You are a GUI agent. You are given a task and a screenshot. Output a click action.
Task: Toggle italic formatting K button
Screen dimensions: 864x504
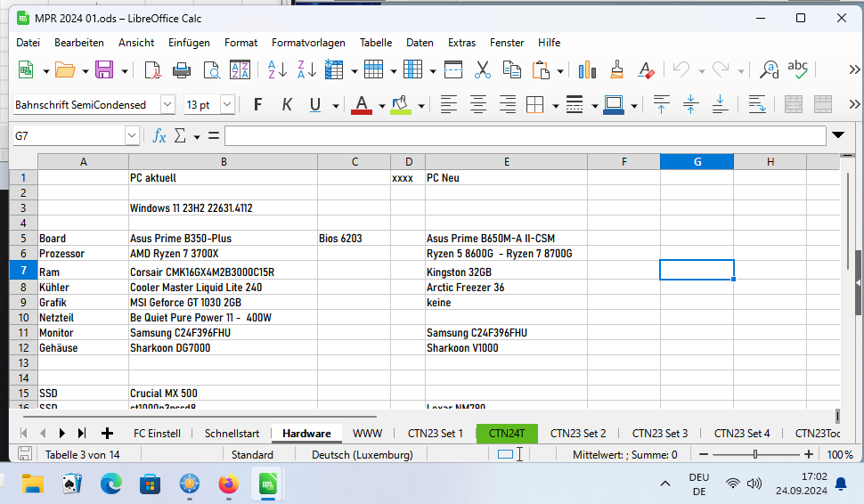pos(287,104)
